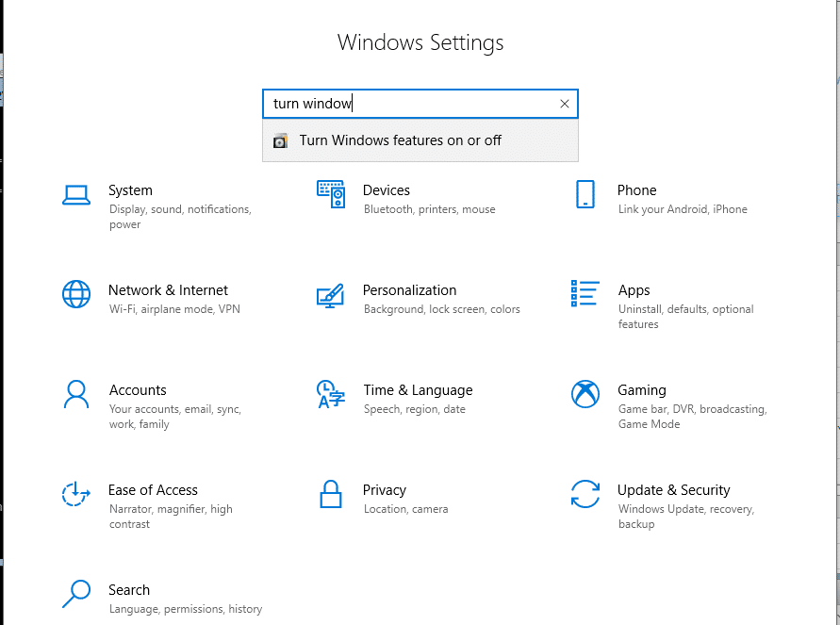Select the Accounts person icon
840x625 pixels.
click(x=76, y=394)
